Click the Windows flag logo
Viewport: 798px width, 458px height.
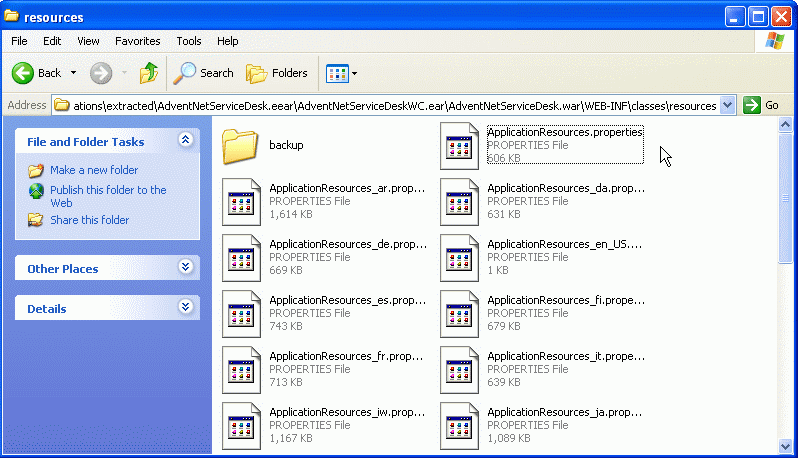tap(775, 41)
